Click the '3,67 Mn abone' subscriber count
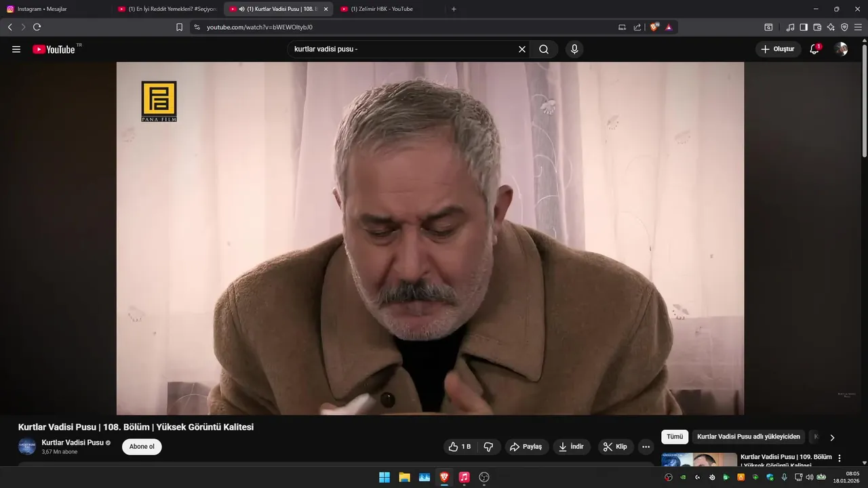Image resolution: width=868 pixels, height=488 pixels. click(60, 452)
